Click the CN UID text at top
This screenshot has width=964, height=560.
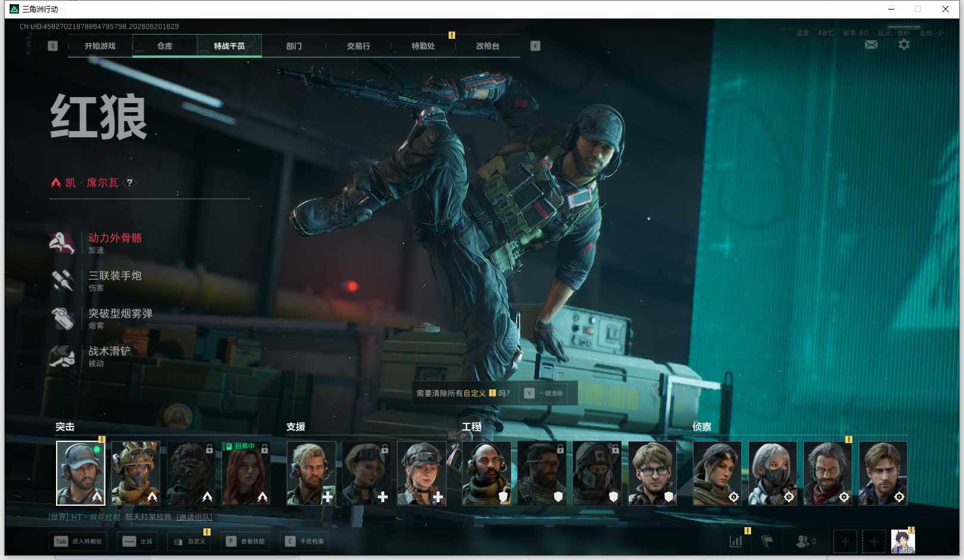99,27
